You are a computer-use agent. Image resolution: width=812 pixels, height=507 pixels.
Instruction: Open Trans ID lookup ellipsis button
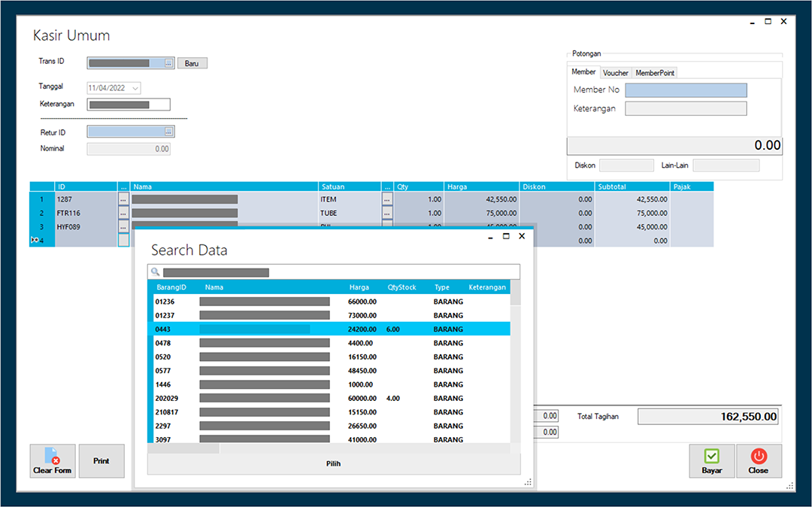click(x=168, y=63)
